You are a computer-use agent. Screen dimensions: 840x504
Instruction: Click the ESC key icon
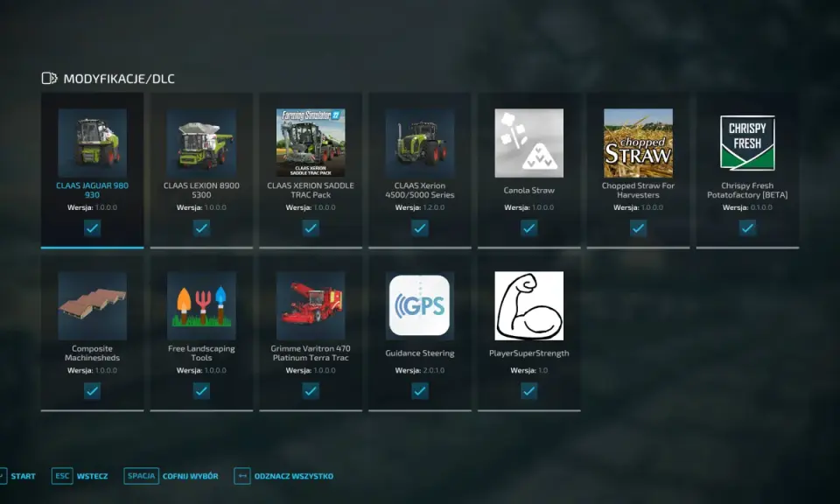pyautogui.click(x=62, y=476)
